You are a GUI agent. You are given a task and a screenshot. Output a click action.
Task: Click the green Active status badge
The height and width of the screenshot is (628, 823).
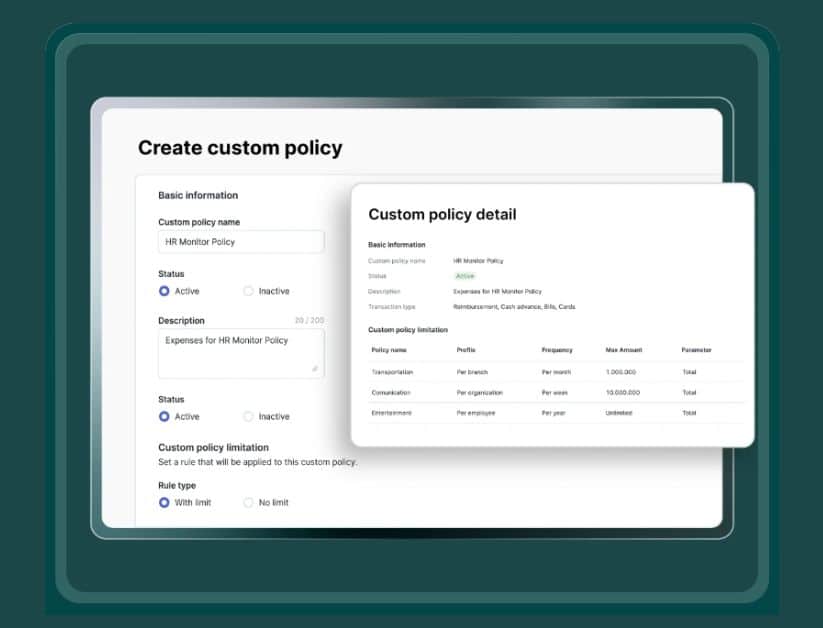point(465,275)
